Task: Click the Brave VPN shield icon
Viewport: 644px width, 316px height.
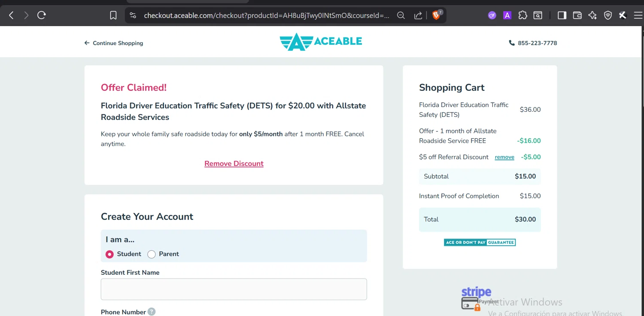Action: tap(608, 15)
